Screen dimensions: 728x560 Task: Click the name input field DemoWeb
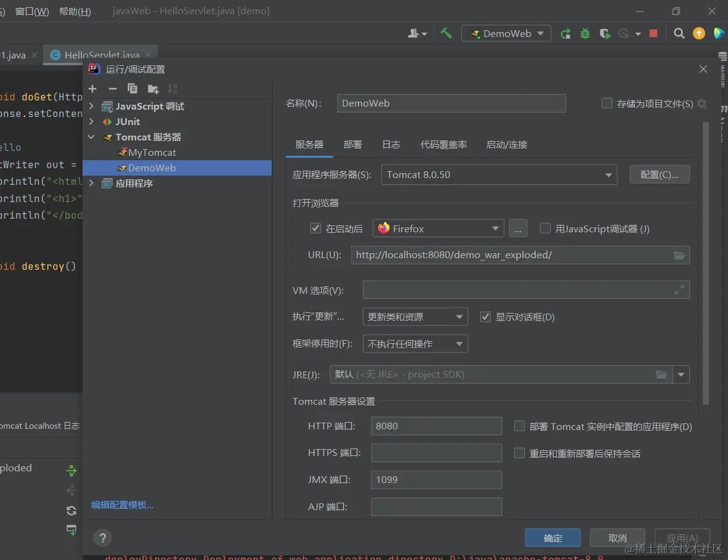451,103
